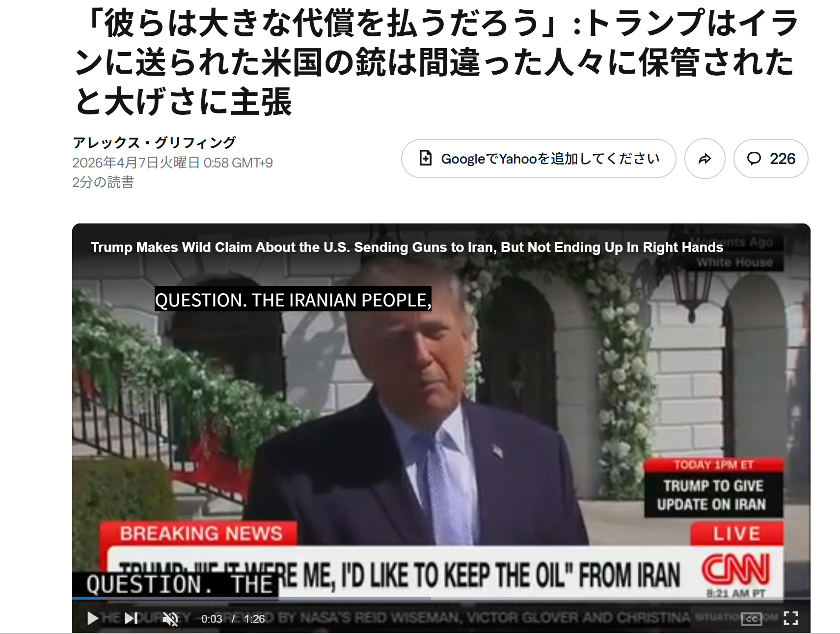The image size is (840, 634).
Task: Play the Trump video
Action: click(92, 618)
